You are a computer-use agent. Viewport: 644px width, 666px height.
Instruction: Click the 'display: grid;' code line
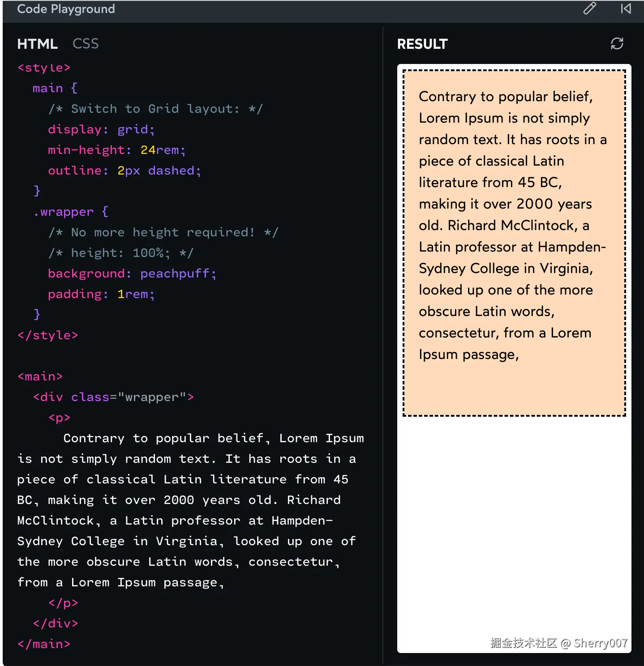101,129
